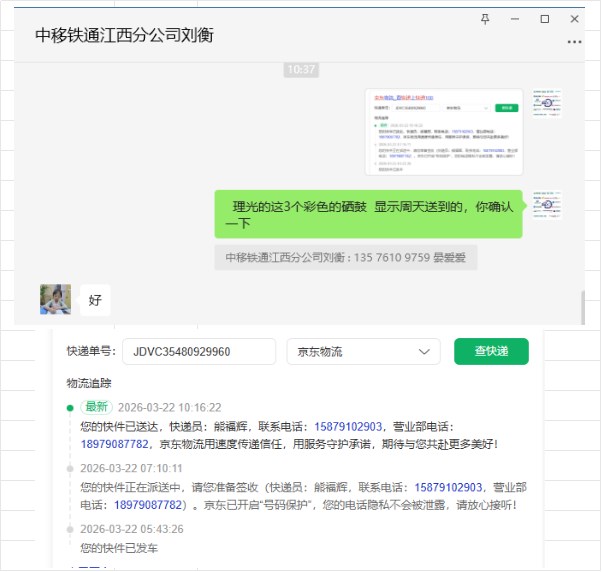The height and width of the screenshot is (572, 602).
Task: Click phone 15879102903 in the 07:10:11 entry
Action: click(x=448, y=487)
